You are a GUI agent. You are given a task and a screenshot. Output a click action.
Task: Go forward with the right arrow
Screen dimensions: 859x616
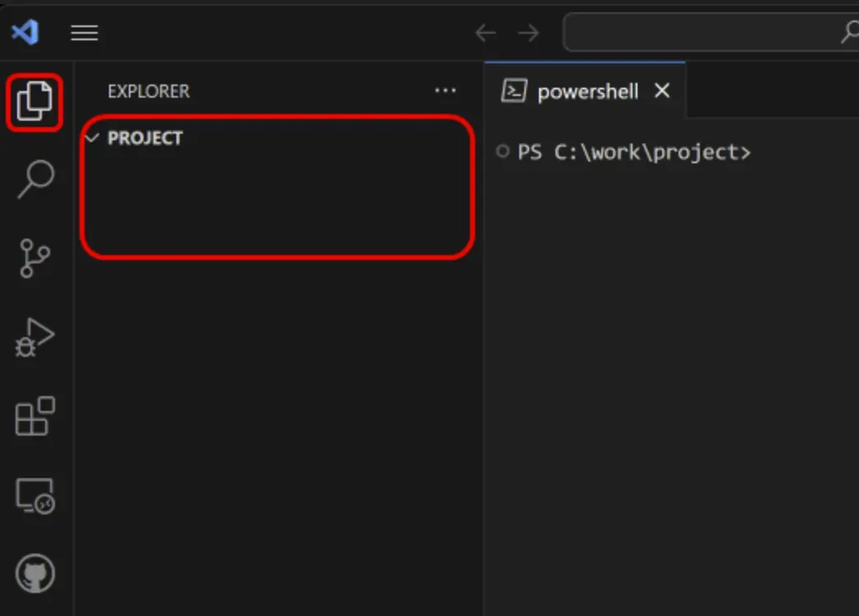click(x=529, y=33)
